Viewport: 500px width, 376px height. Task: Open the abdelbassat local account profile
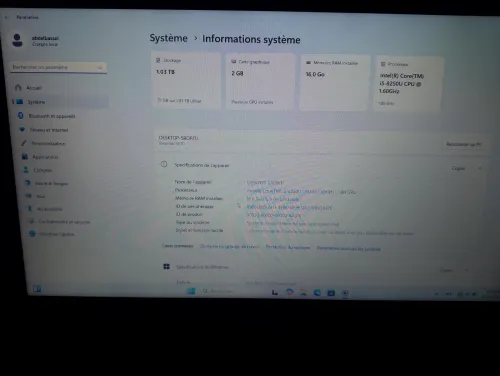tap(36, 41)
